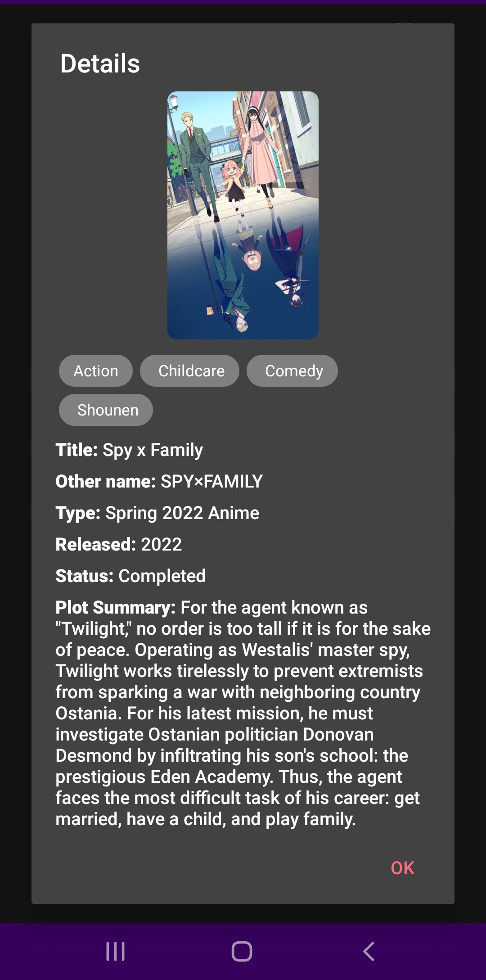This screenshot has width=486, height=980.
Task: Tap the Android home navigation icon
Action: 242,951
